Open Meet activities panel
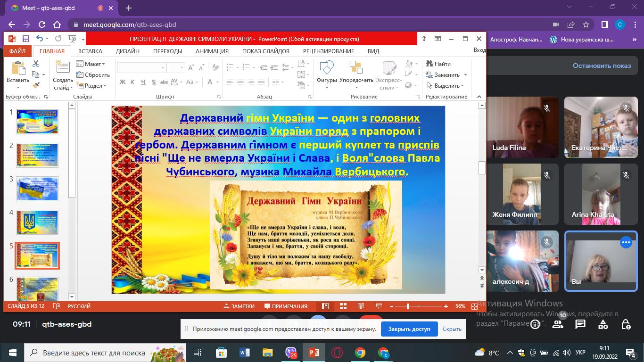 click(x=603, y=324)
